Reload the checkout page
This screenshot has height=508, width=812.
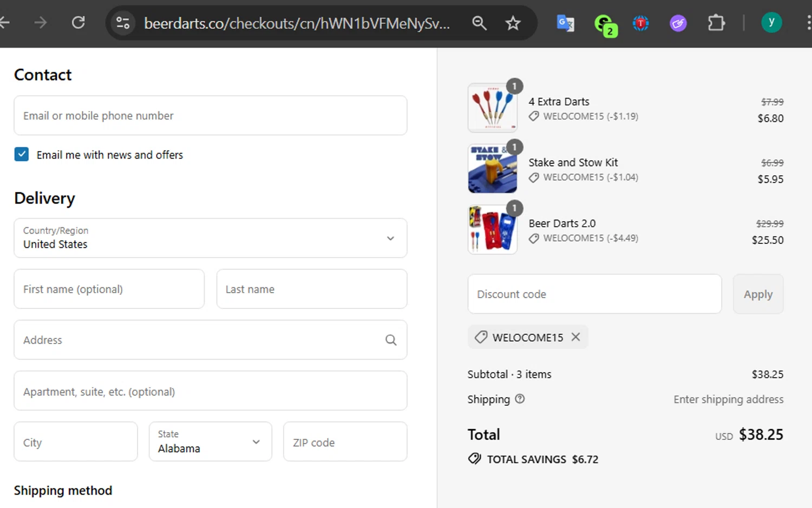(x=78, y=23)
